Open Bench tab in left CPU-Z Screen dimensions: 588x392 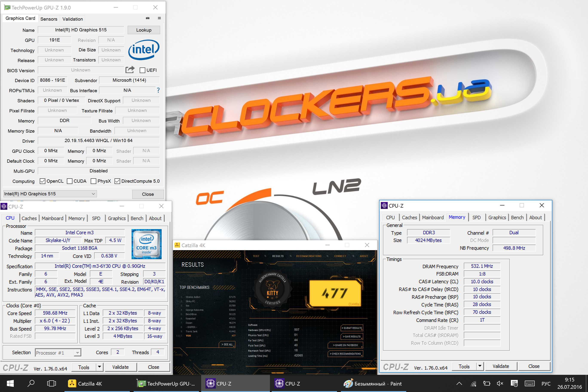tap(137, 218)
